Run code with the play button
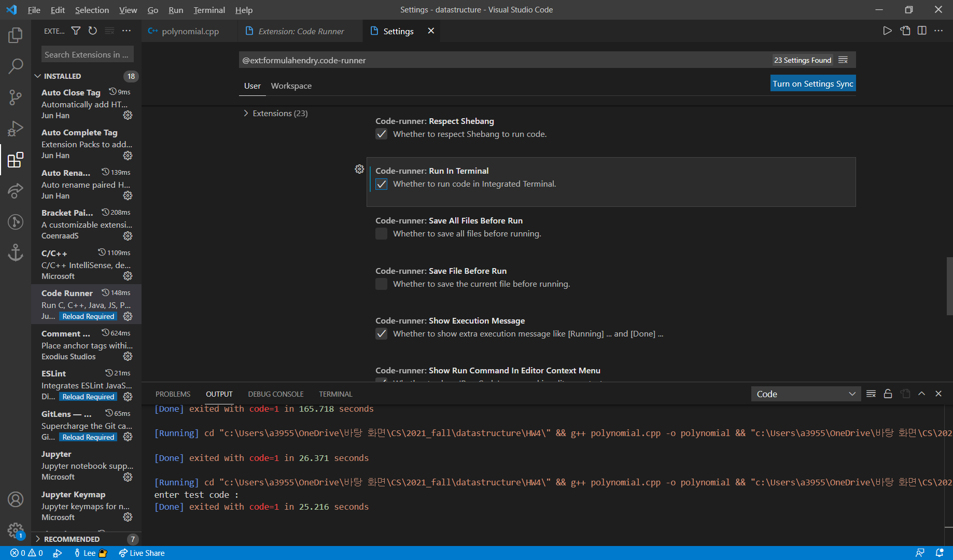 pos(887,31)
